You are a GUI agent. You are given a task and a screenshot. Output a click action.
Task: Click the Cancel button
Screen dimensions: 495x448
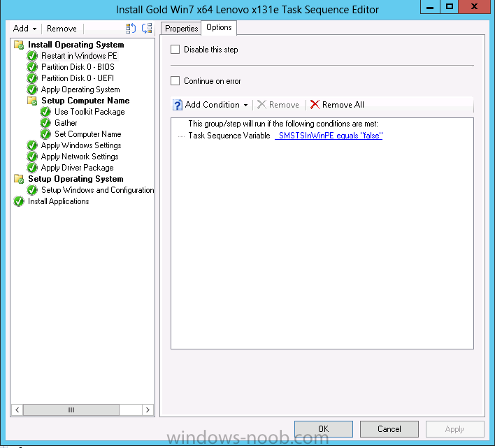point(389,429)
